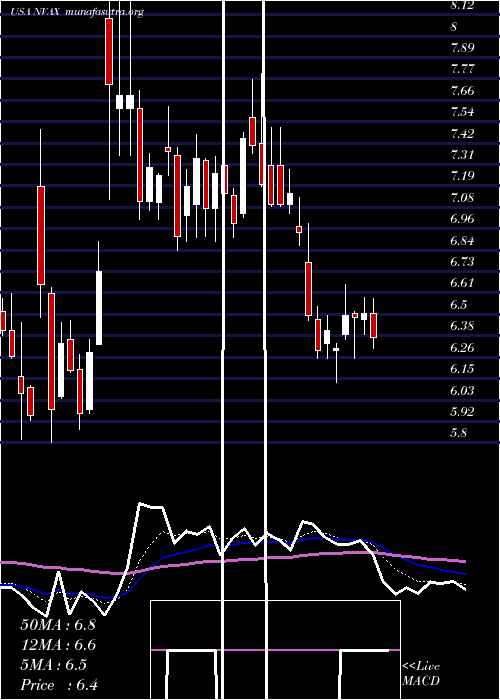Click the 8.12 price axis label
This screenshot has height=700, width=500.
[x=462, y=5]
